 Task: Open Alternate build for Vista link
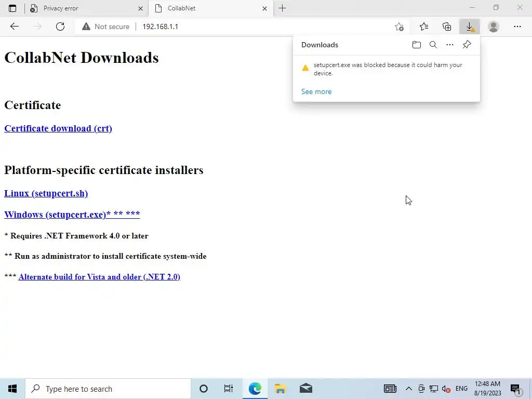(99, 277)
